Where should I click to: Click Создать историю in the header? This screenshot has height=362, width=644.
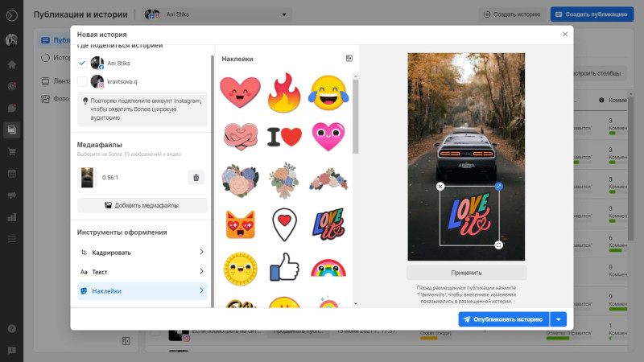(512, 14)
